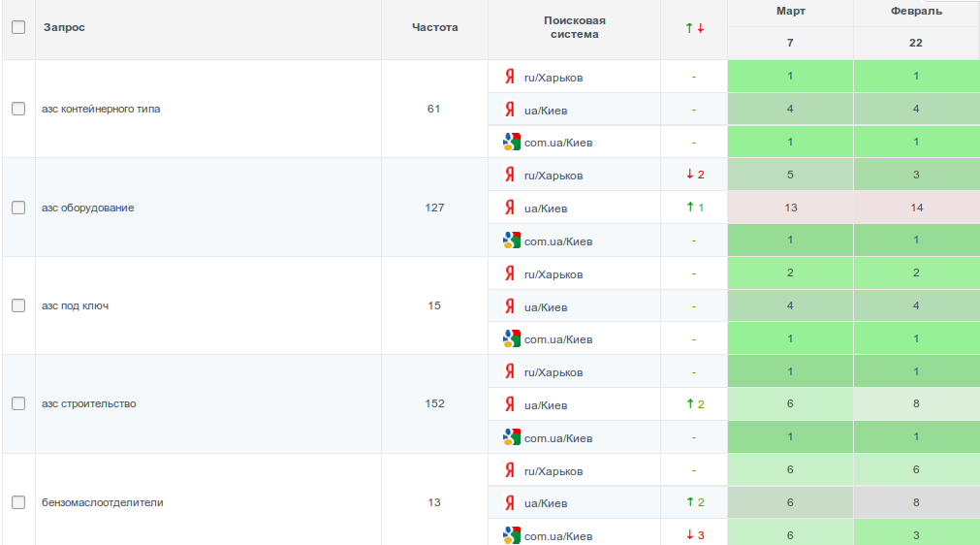
Task: Click Yandex icon for азс контейнерного типа ru/Харьков
Action: point(510,77)
